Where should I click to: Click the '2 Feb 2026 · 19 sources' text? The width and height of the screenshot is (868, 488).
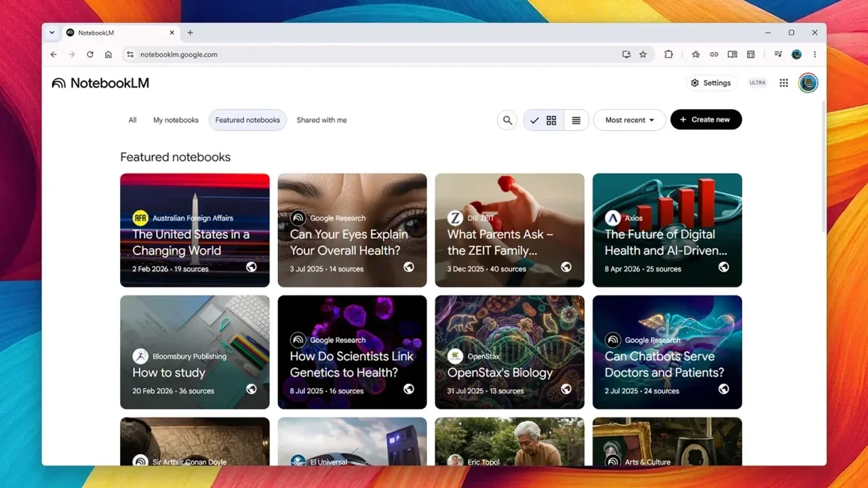[170, 269]
